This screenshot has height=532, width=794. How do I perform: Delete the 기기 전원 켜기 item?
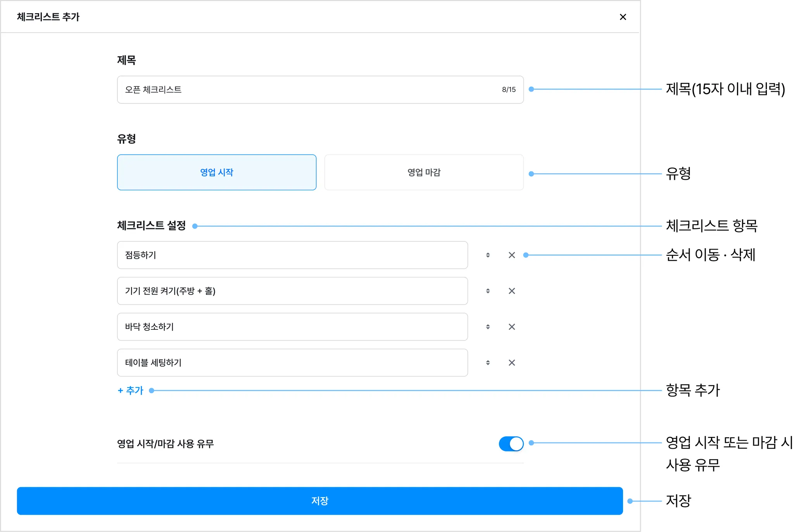tap(512, 291)
